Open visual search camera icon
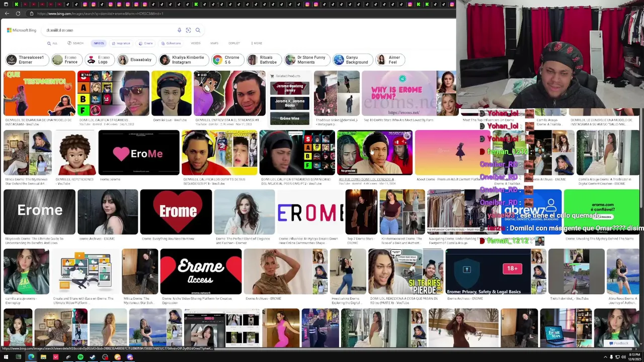Screen dimensions: 644x362 point(188,30)
